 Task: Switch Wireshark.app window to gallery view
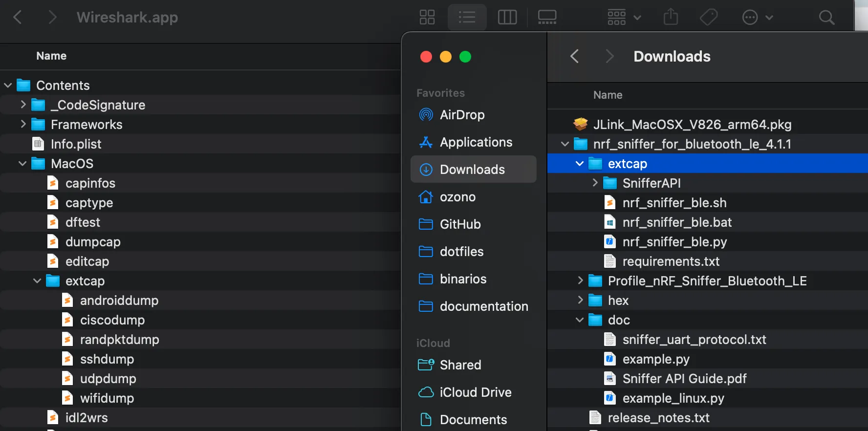547,18
